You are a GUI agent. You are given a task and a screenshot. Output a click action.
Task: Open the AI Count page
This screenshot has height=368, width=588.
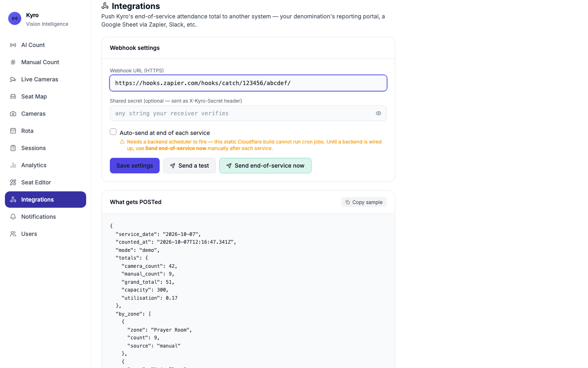tap(45, 45)
